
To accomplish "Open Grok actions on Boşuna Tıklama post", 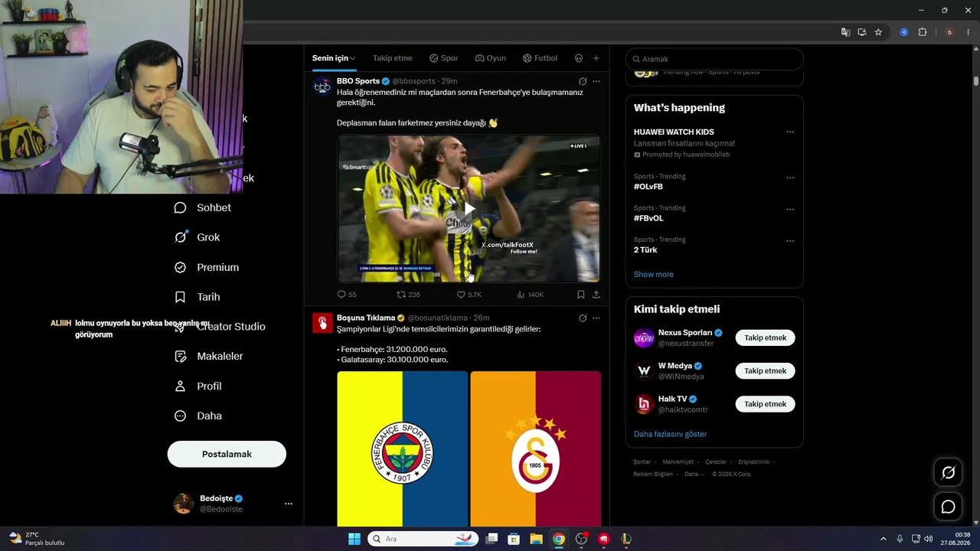I will (x=583, y=318).
